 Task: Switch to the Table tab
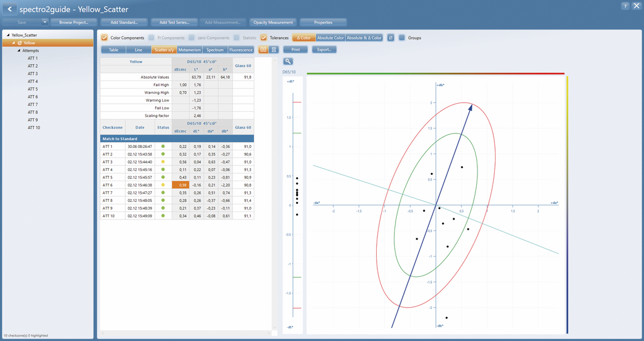[x=113, y=50]
